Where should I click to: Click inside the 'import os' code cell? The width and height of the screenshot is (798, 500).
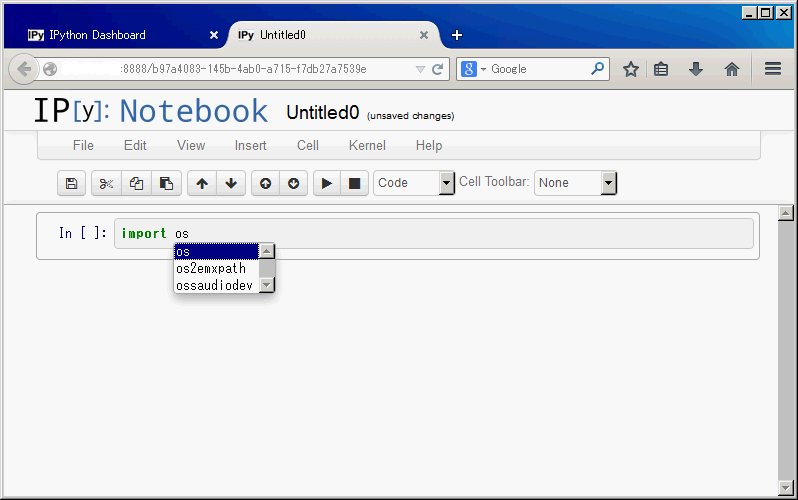pos(434,234)
